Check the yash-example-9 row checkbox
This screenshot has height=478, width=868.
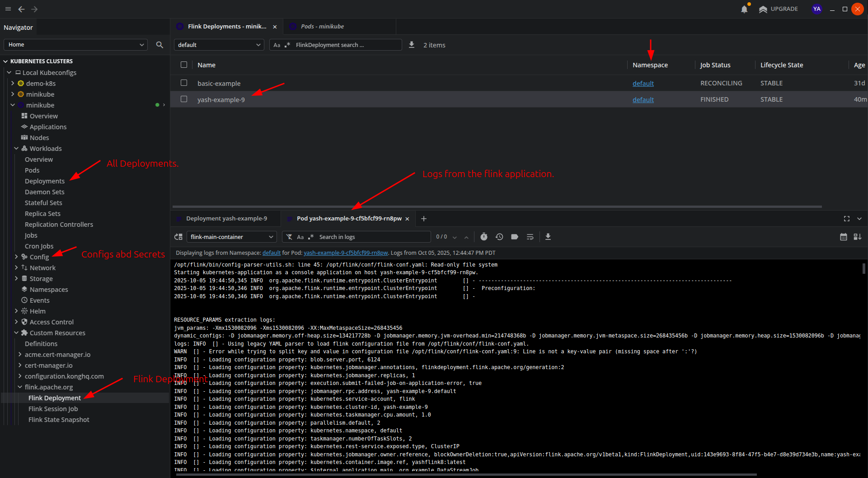184,99
